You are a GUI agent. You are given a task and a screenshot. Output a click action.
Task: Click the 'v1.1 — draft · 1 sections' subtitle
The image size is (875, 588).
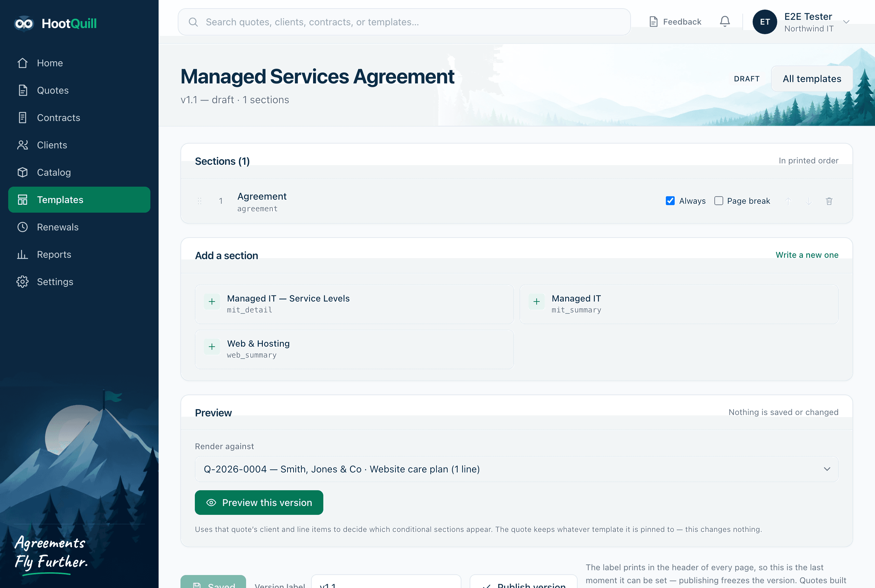tap(235, 100)
